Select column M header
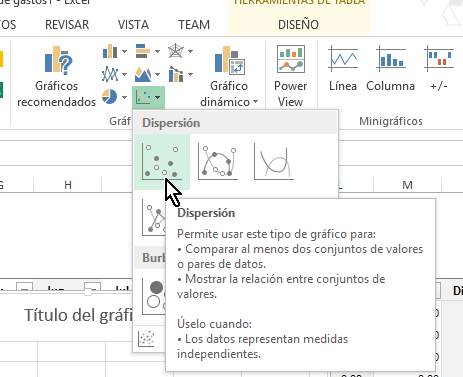Screen dimensions: 463x377 407,185
